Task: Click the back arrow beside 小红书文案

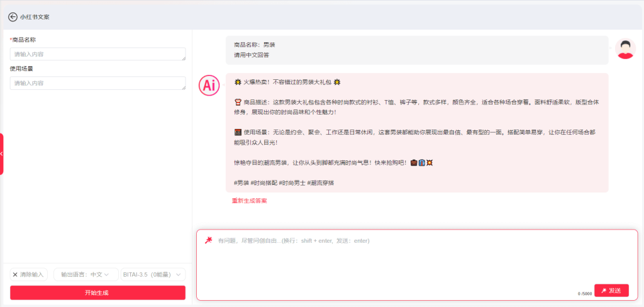Action: [x=13, y=17]
